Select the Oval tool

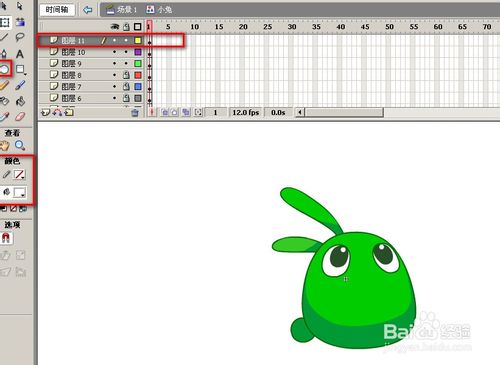(4, 69)
